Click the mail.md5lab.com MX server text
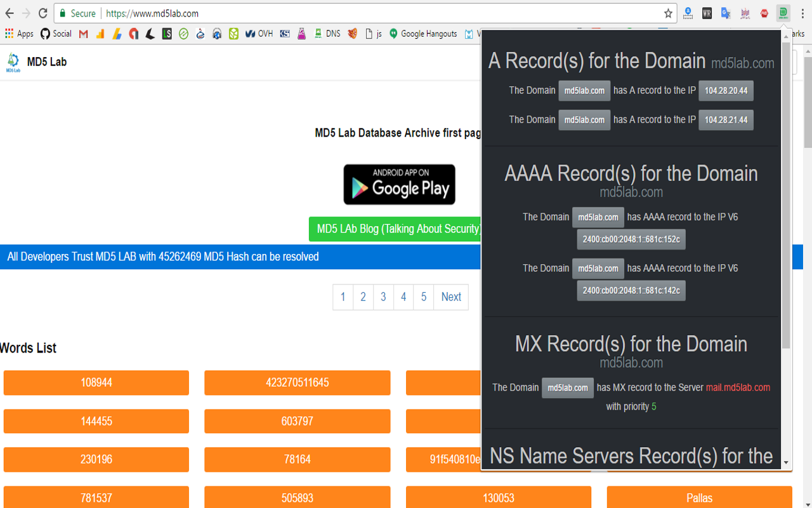This screenshot has height=508, width=812. point(738,387)
